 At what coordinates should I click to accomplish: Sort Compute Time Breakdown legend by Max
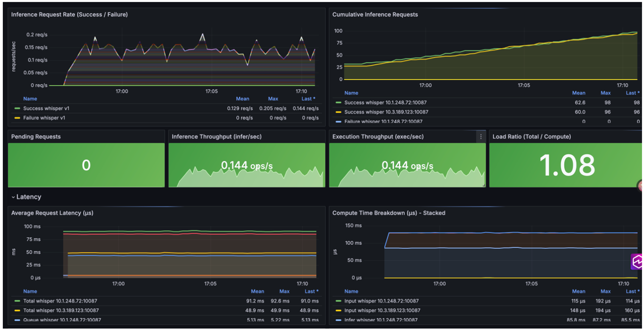(x=605, y=291)
